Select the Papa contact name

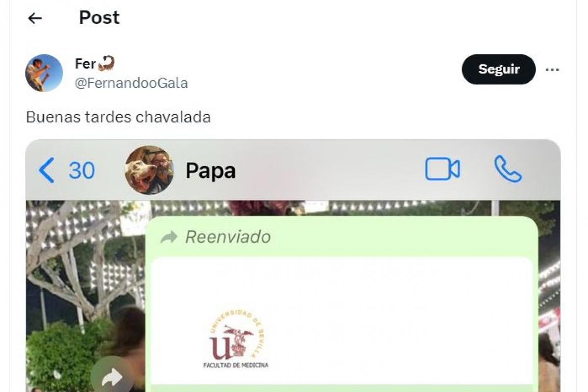pos(211,171)
